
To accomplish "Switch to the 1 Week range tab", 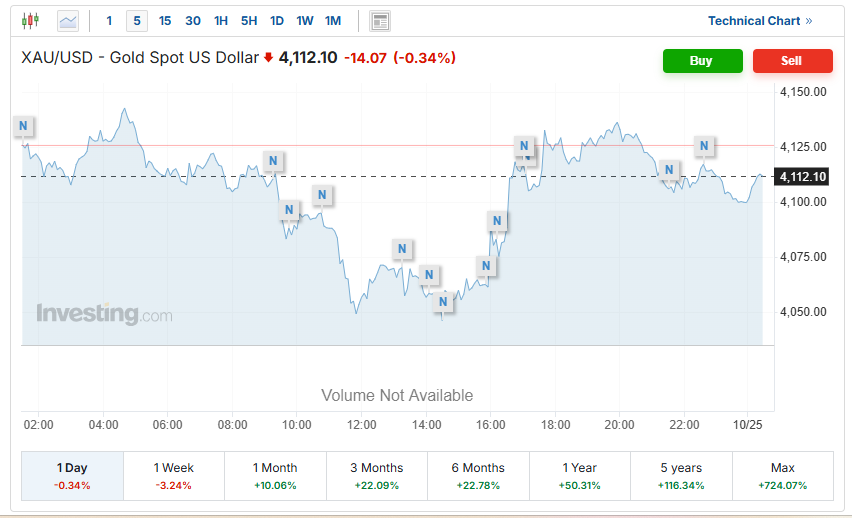I will click(174, 475).
